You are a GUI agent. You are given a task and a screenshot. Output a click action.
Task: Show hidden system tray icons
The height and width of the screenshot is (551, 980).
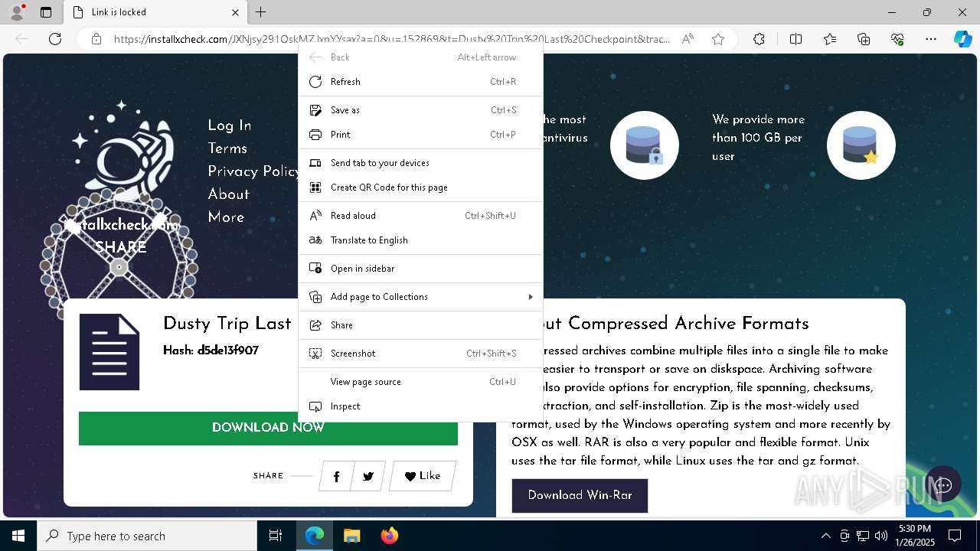[825, 536]
